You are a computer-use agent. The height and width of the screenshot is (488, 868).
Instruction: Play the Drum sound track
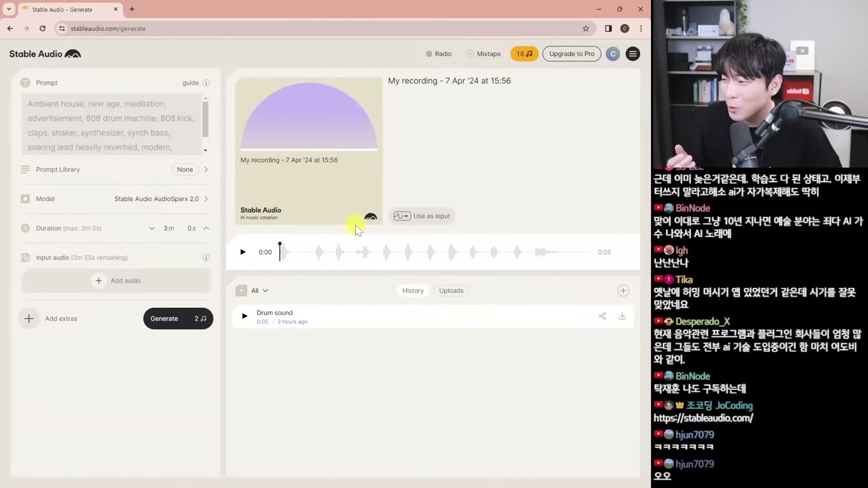click(x=244, y=316)
